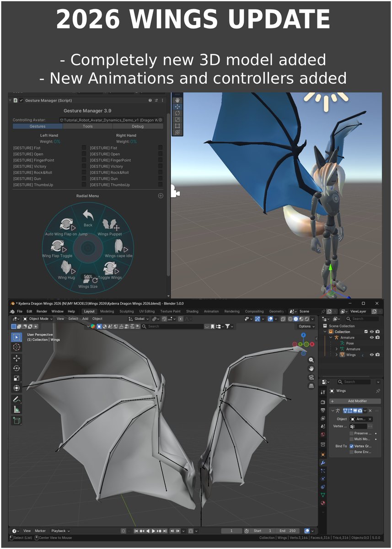
Task: Click the viewport zoom magnifier gizmo
Action: pyautogui.click(x=311, y=360)
